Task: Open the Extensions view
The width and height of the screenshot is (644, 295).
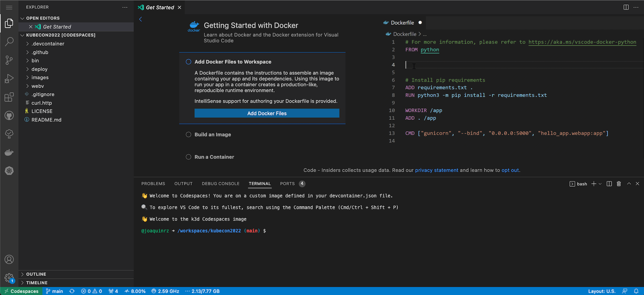Action: (x=9, y=97)
